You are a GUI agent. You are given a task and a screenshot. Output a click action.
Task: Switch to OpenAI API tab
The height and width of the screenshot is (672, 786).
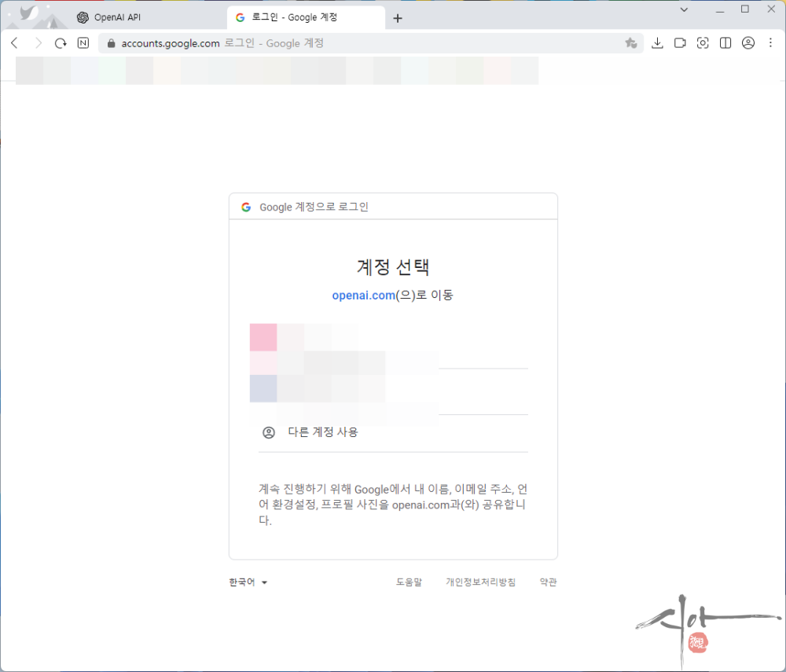148,17
